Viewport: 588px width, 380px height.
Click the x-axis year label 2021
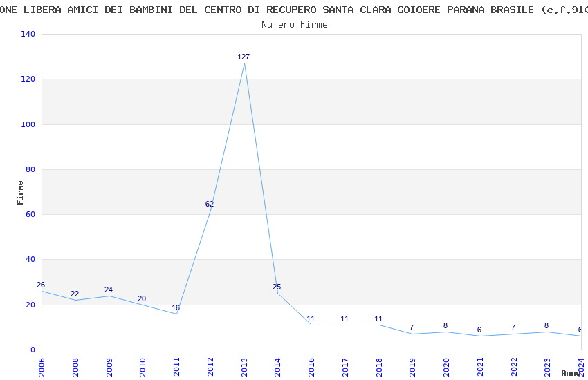click(x=480, y=368)
